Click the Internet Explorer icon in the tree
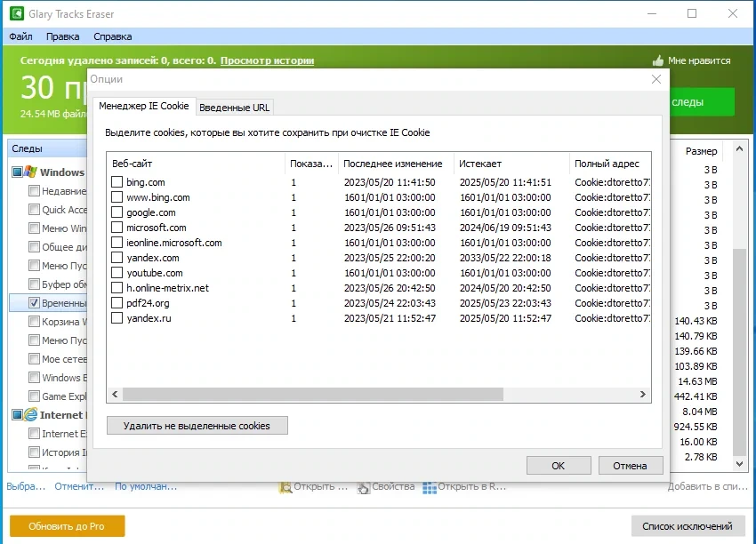Screen dimensions: 756x544 point(30,414)
